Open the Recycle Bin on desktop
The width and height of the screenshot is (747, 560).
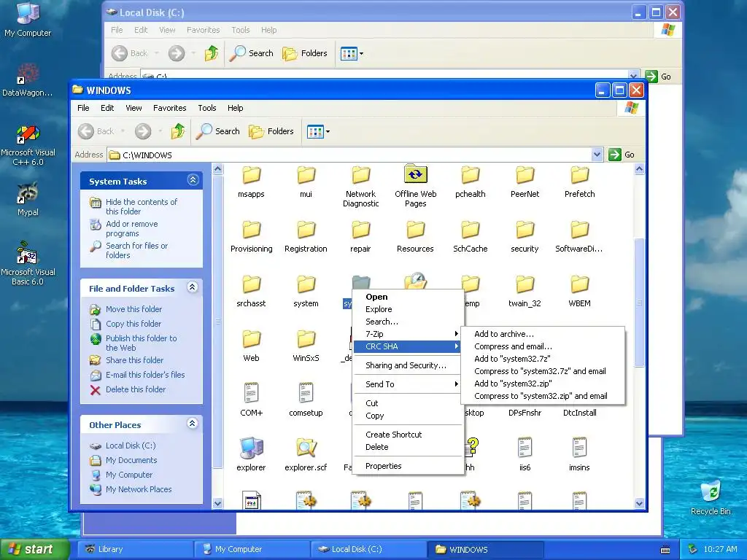click(x=711, y=497)
